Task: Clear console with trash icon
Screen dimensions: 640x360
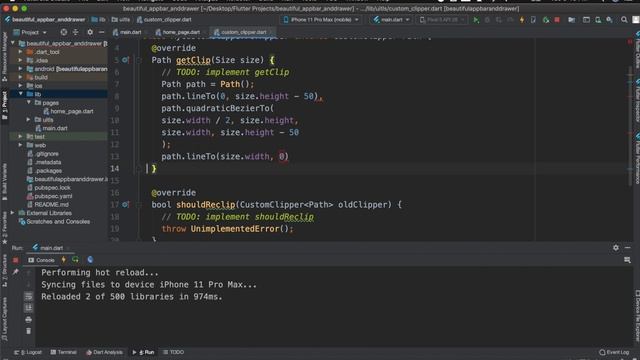Action: [x=29, y=331]
